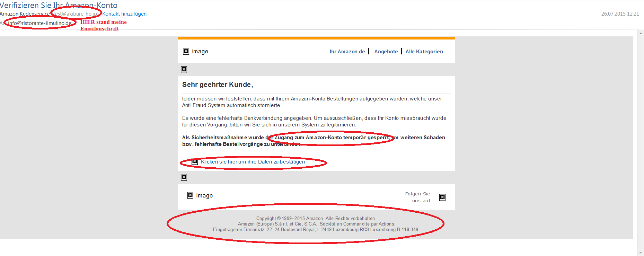Click the sender name 'Amazon Kudenservice'
This screenshot has height=256, width=644.
[25, 14]
